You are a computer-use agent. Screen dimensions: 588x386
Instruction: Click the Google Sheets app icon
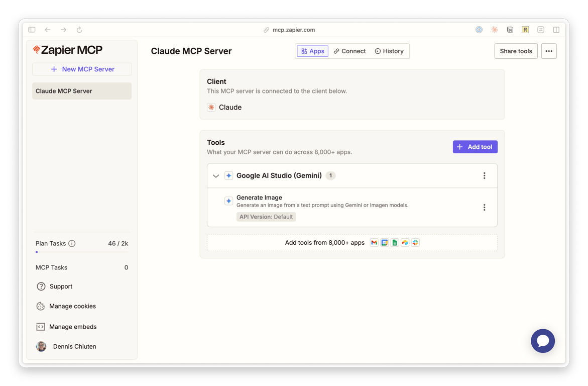(x=395, y=243)
